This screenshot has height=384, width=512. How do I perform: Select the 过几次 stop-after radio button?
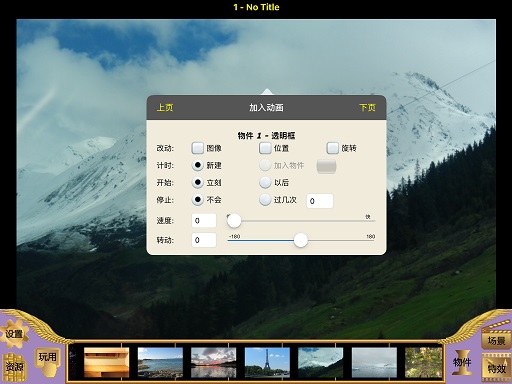pyautogui.click(x=265, y=200)
